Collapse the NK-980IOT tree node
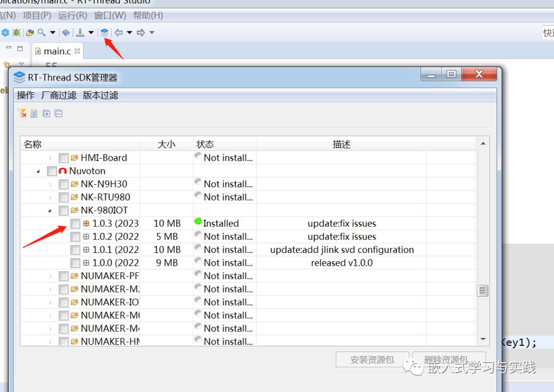 tap(50, 210)
